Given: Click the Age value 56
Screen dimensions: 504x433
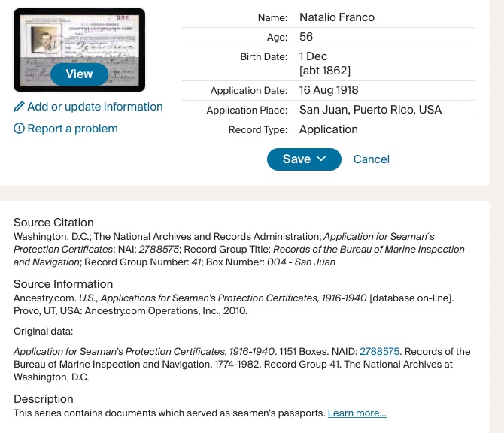Looking at the screenshot, I should pos(306,37).
